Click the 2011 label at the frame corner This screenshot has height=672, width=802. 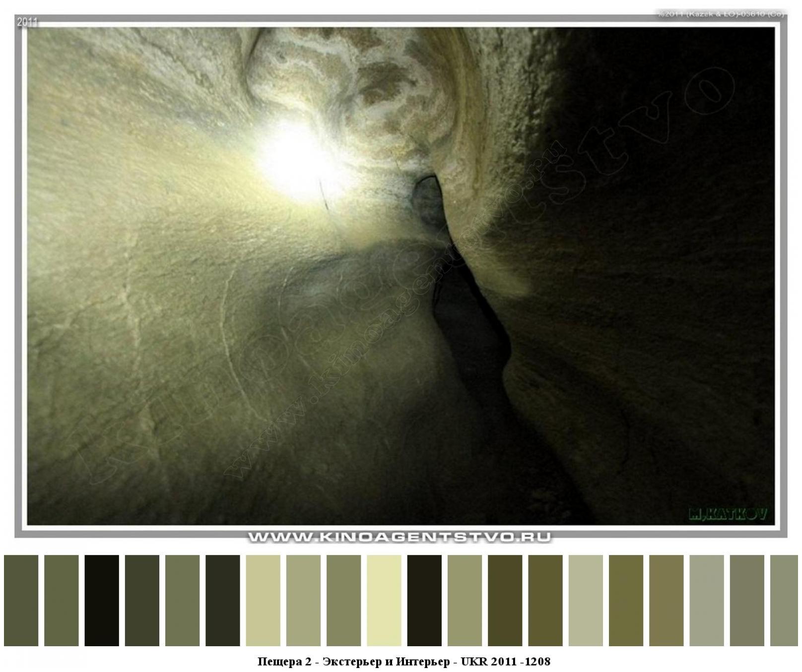[28, 22]
